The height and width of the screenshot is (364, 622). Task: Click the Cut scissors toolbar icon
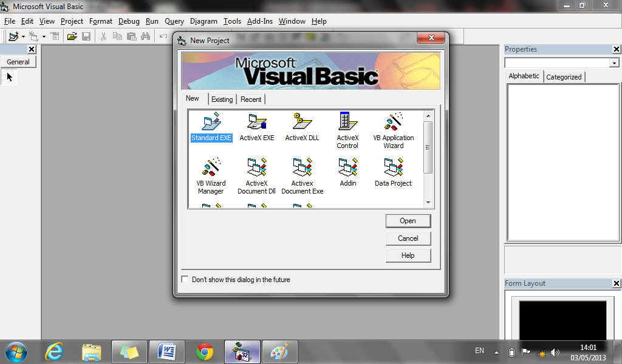(x=103, y=36)
